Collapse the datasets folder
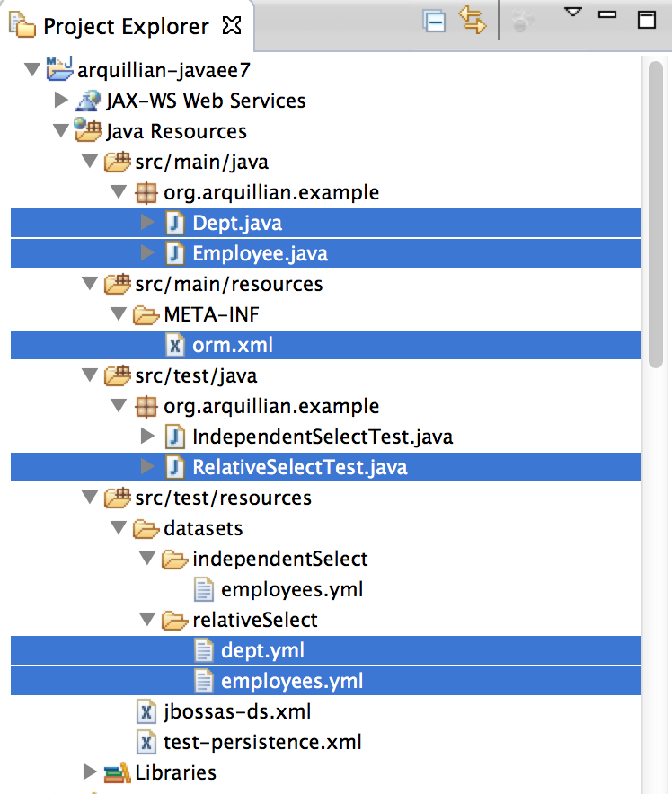Screen dimensions: 672x794 click(119, 527)
